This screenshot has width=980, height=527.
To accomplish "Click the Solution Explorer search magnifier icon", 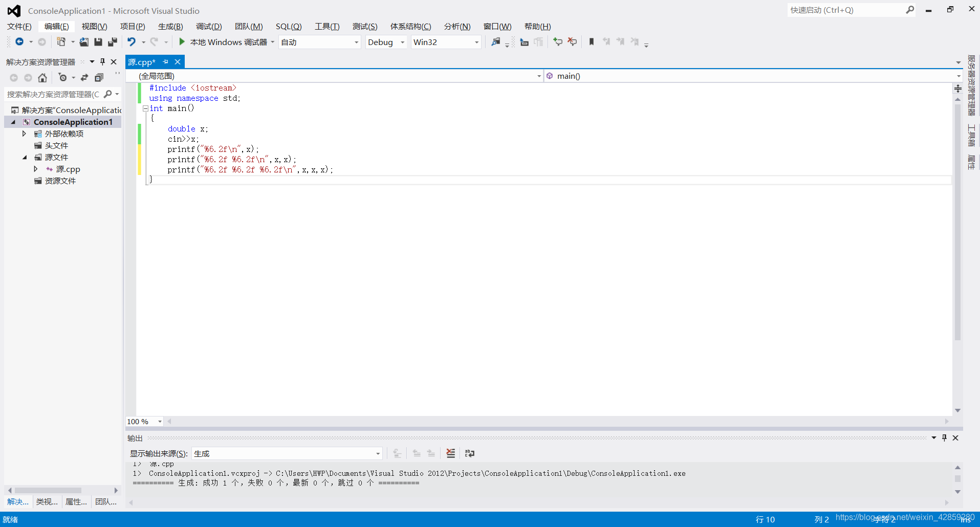I will pyautogui.click(x=107, y=94).
